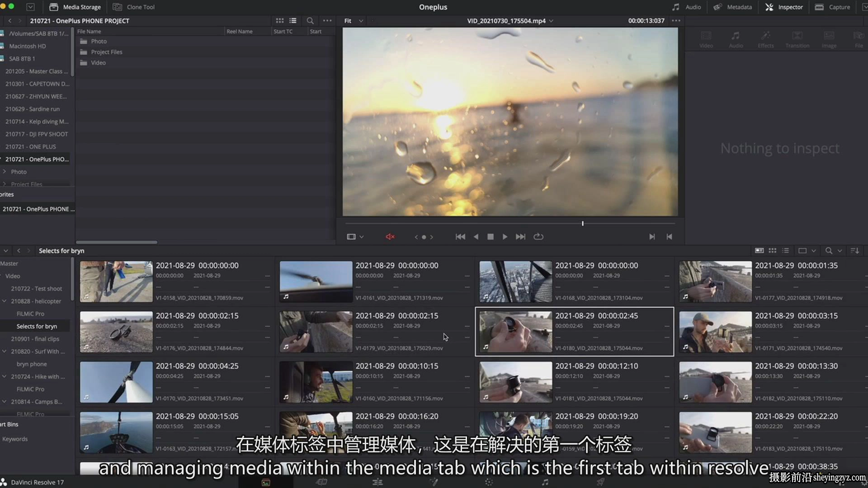868x488 pixels.
Task: Toggle the Inspector panel
Action: 784,7
